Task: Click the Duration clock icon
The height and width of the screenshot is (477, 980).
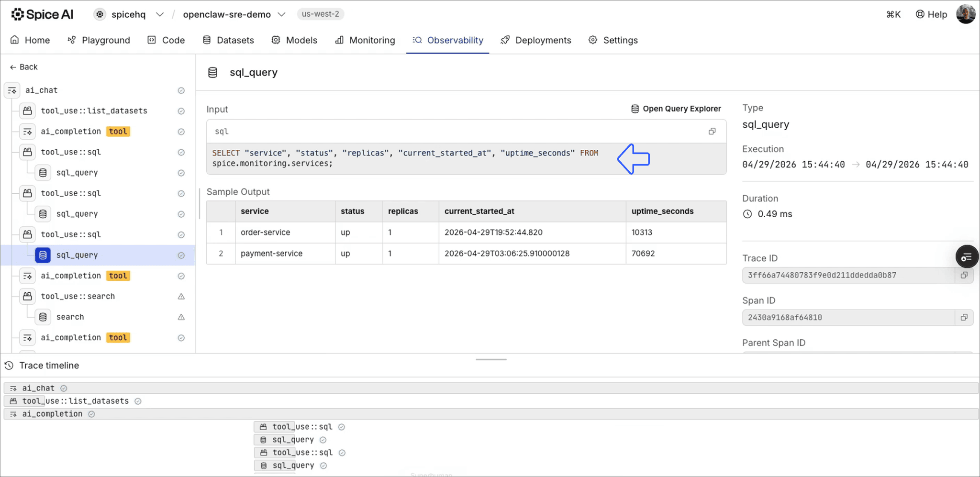Action: tap(747, 214)
